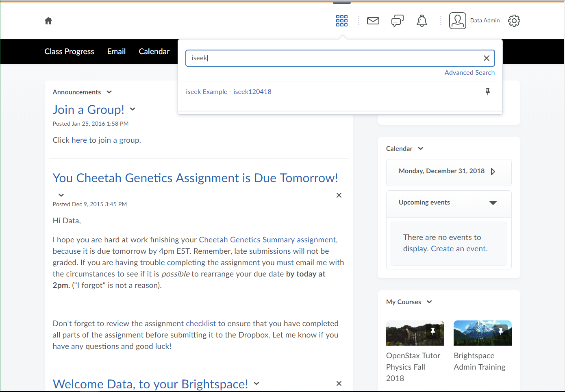
Task: Open Class Progress in navbar
Action: pyautogui.click(x=69, y=52)
